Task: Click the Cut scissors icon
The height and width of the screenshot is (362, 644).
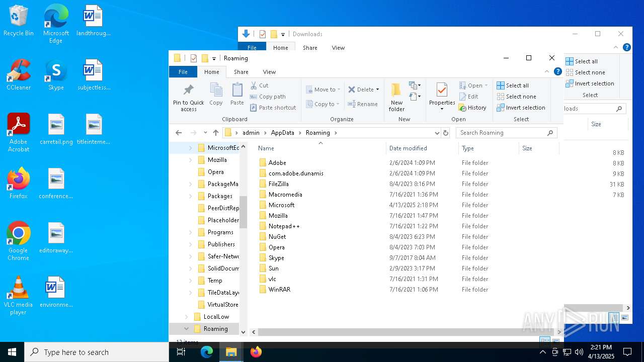Action: (254, 85)
